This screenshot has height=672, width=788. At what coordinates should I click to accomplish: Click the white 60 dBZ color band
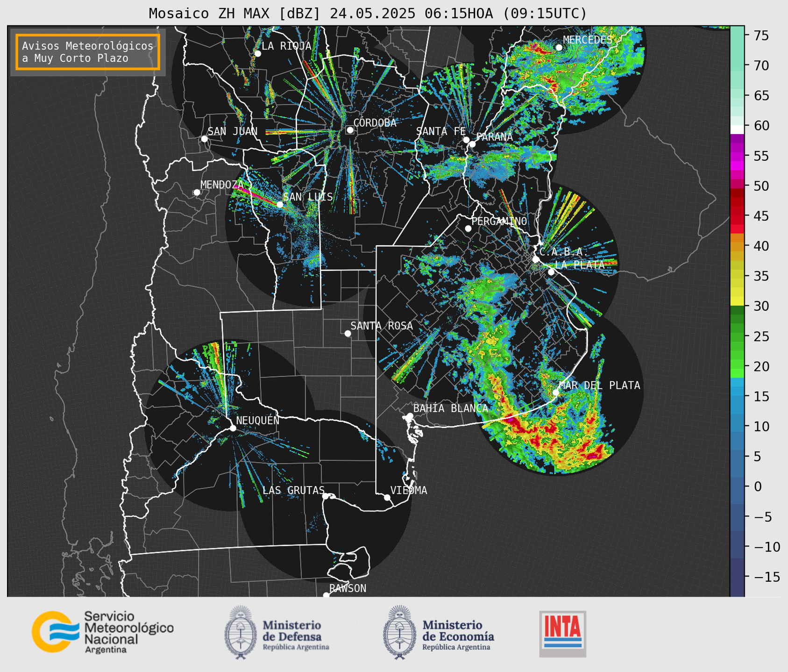737,129
